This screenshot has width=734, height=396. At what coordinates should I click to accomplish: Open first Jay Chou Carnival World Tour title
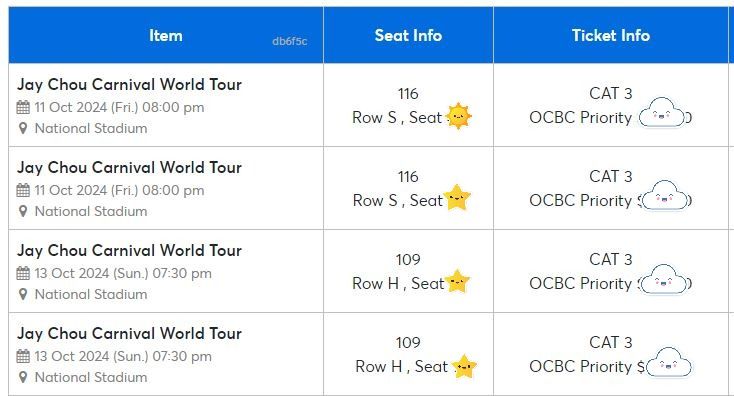[x=129, y=85]
